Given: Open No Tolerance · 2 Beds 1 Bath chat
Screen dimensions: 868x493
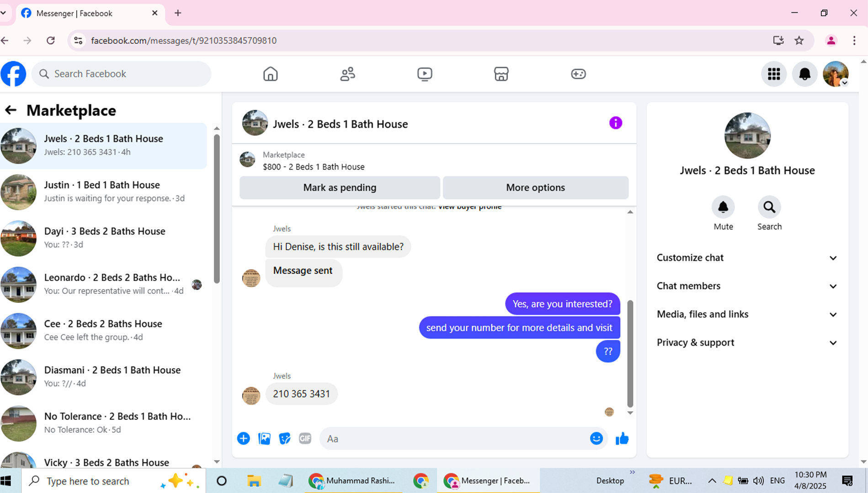Looking at the screenshot, I should [103, 424].
